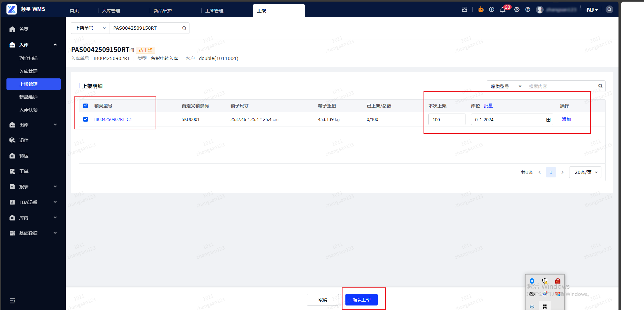Viewport: 644px width, 310px height.
Task: Open 新品维护 in the sidebar
Action: [x=28, y=97]
